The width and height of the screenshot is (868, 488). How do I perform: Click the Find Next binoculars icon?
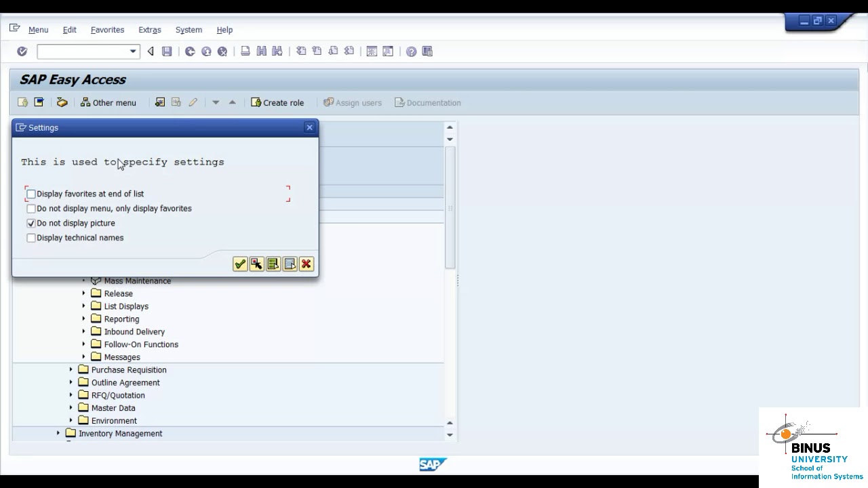pos(277,52)
